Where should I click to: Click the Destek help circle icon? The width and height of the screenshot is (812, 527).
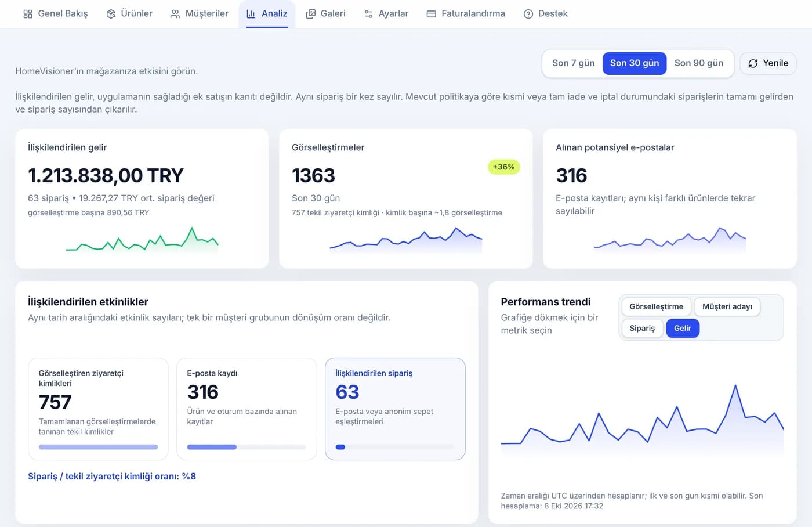[x=528, y=14]
